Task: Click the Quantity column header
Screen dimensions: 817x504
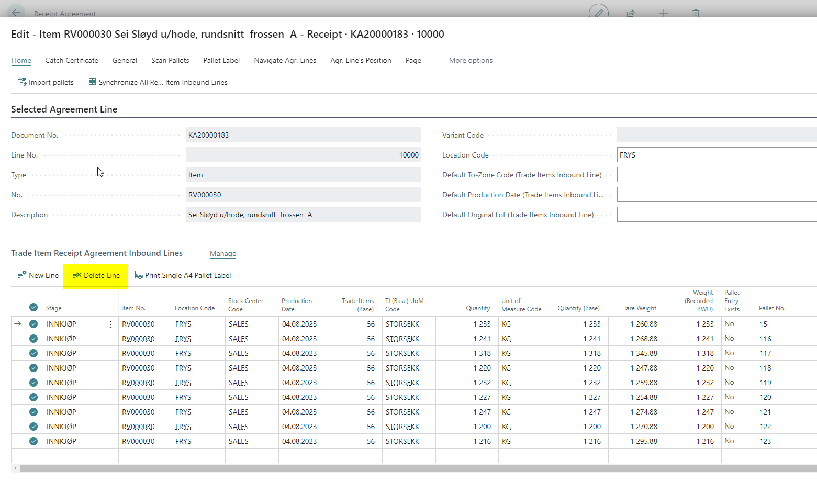Action: point(478,308)
